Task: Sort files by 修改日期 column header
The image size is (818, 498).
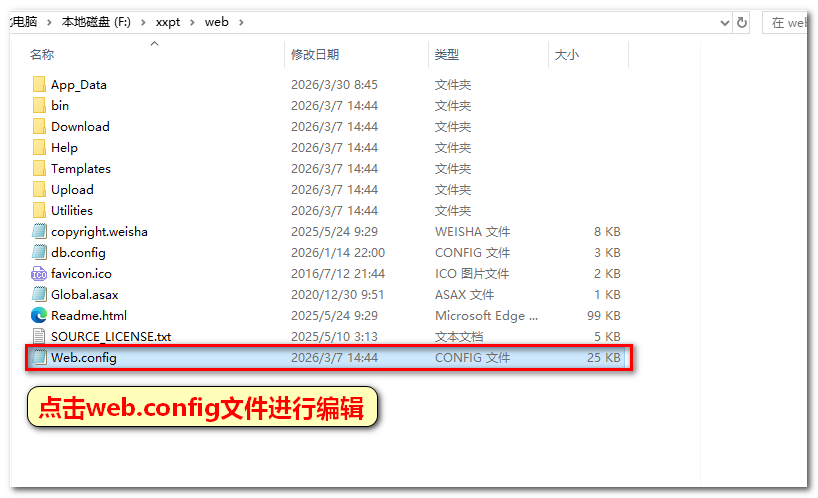Action: tap(315, 55)
